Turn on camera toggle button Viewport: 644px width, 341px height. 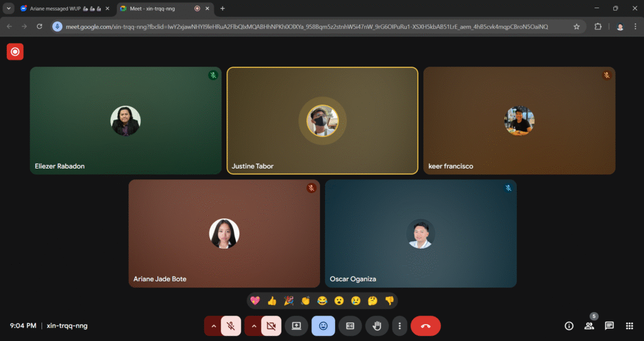271,326
